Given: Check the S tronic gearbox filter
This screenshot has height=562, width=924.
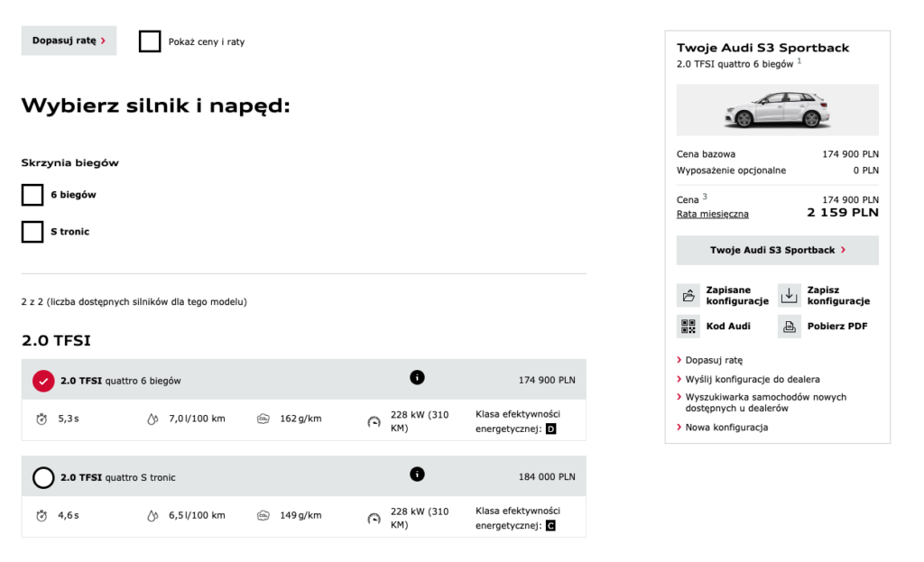Looking at the screenshot, I should click(x=32, y=232).
